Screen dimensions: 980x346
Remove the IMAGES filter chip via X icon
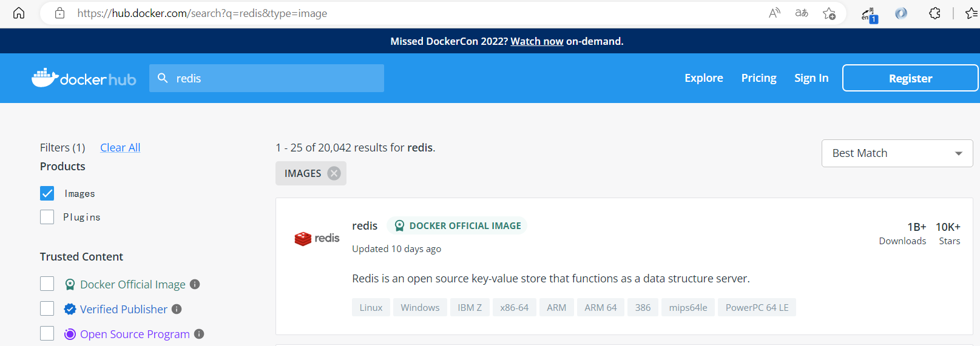click(x=334, y=173)
